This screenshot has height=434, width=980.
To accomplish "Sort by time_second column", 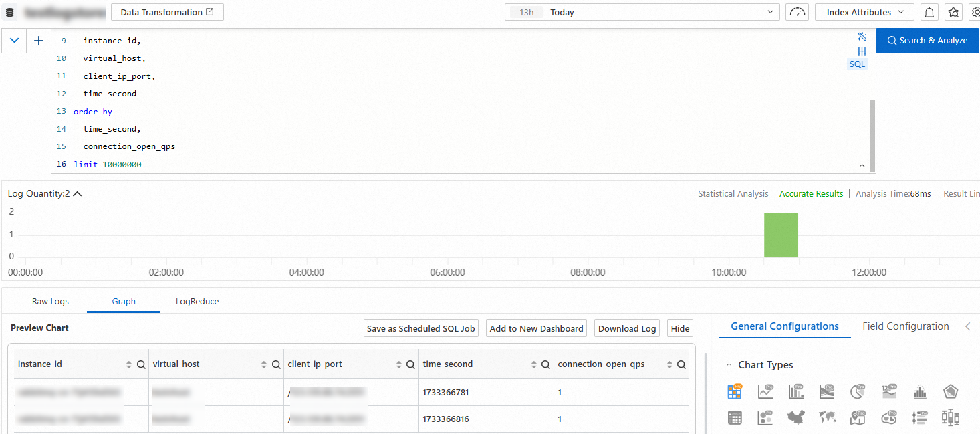I will [x=534, y=364].
